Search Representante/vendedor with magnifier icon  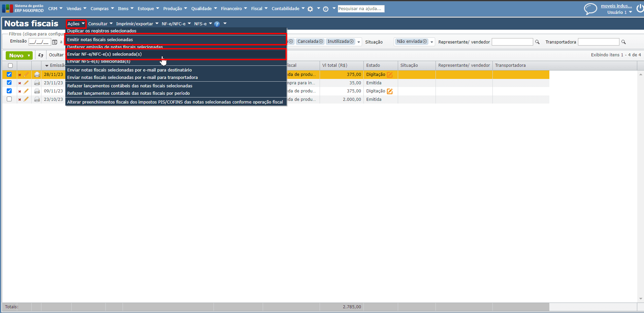click(x=537, y=42)
